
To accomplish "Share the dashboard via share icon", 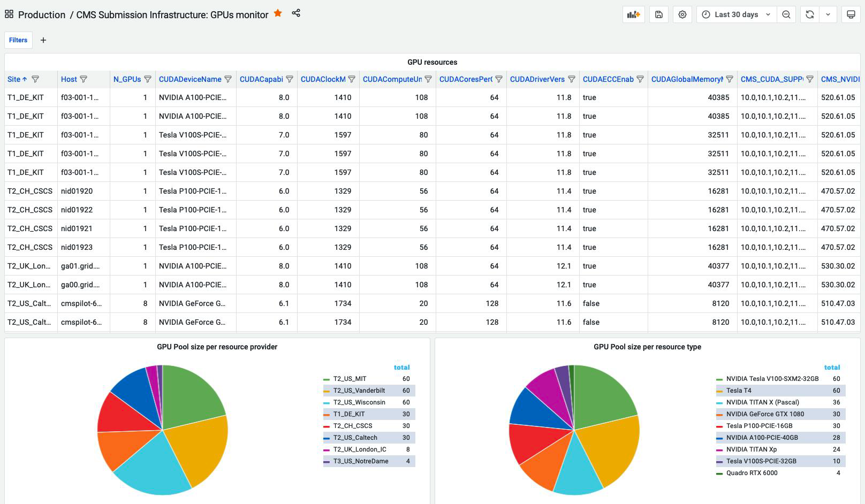I will [296, 13].
